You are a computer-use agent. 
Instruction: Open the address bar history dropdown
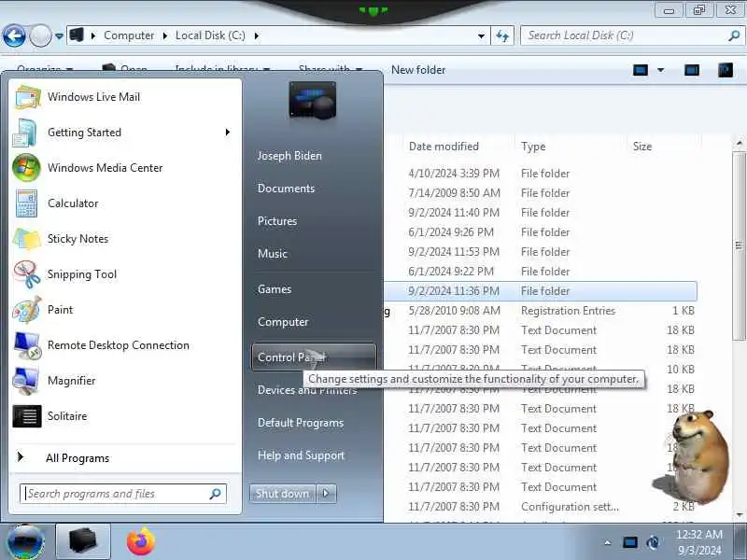[x=481, y=36]
